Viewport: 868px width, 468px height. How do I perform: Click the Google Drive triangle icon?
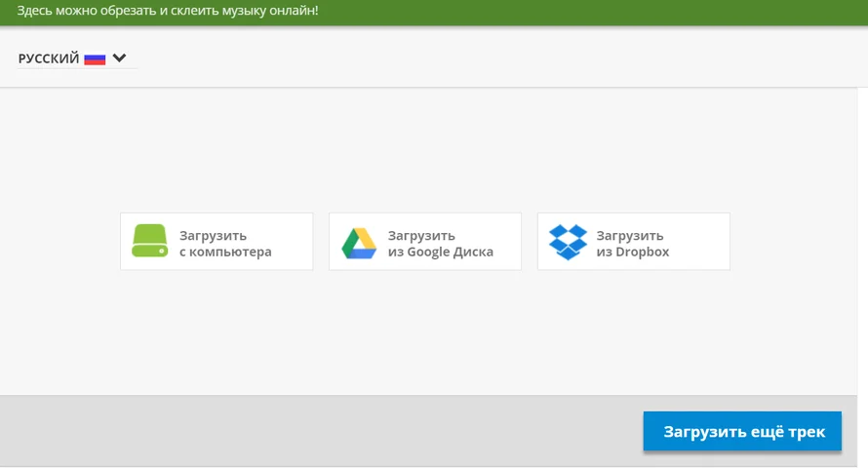(359, 244)
